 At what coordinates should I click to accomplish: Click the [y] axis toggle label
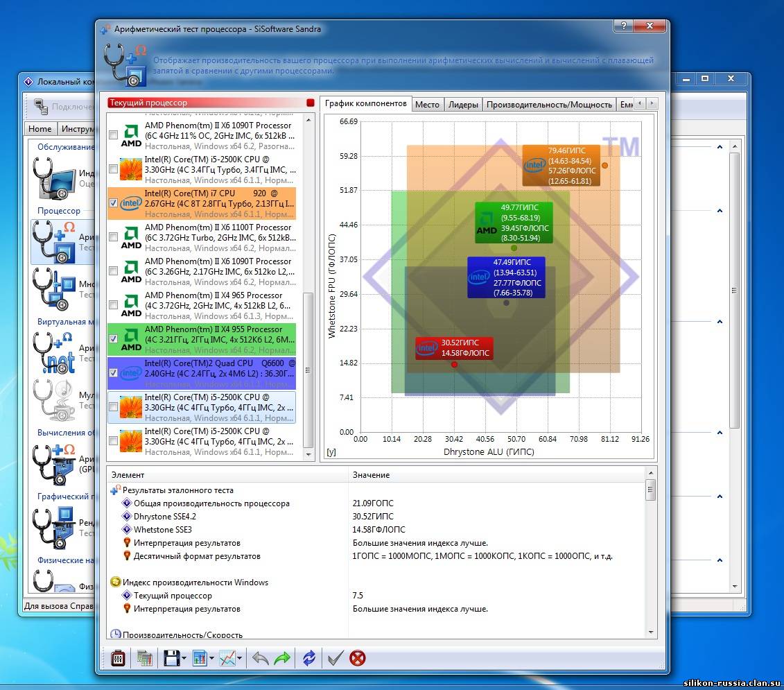coord(331,452)
